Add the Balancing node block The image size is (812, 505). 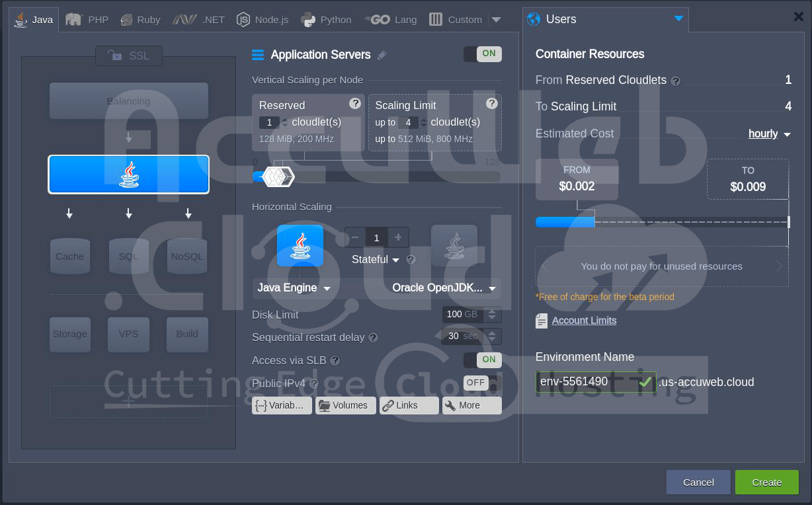coord(129,101)
